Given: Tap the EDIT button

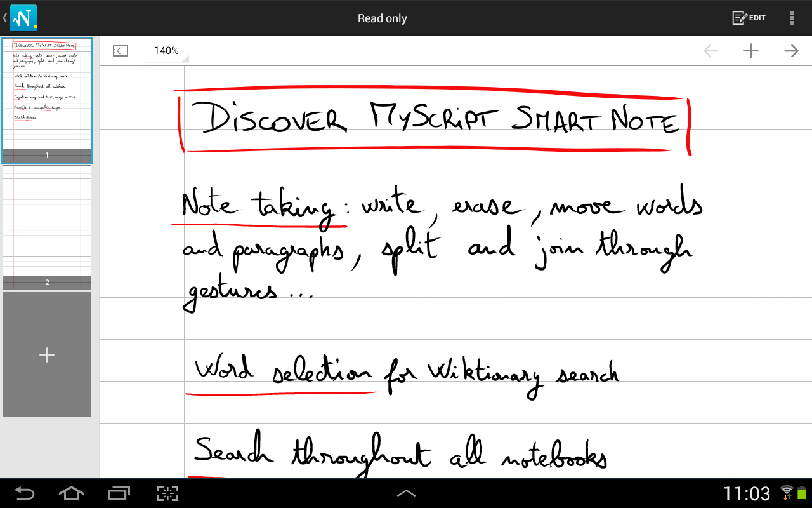Looking at the screenshot, I should click(749, 18).
